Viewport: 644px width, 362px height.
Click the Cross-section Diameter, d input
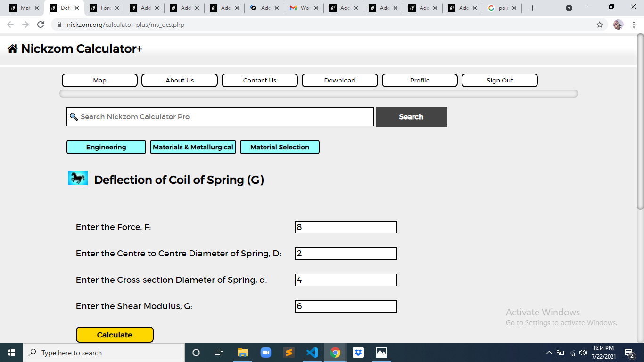(x=346, y=280)
